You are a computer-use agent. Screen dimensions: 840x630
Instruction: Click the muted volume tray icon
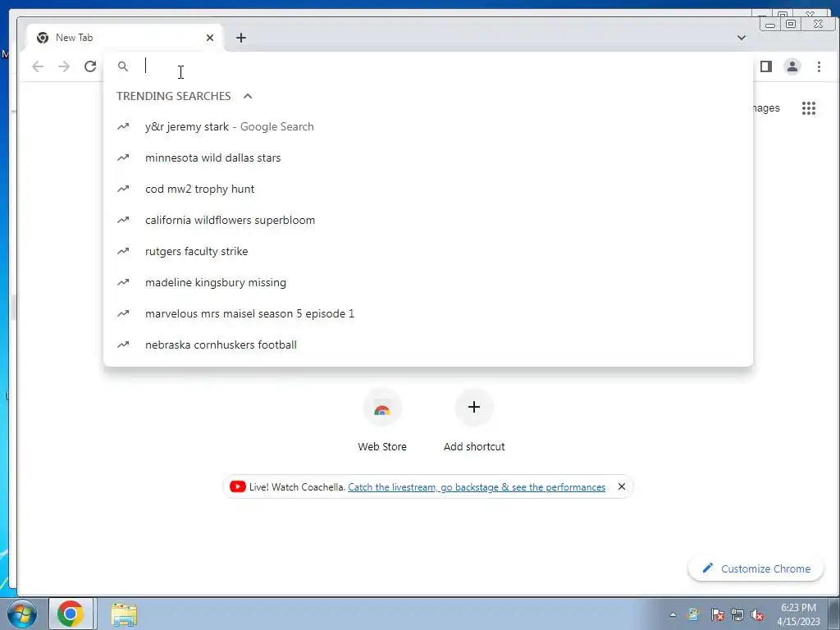(x=757, y=614)
